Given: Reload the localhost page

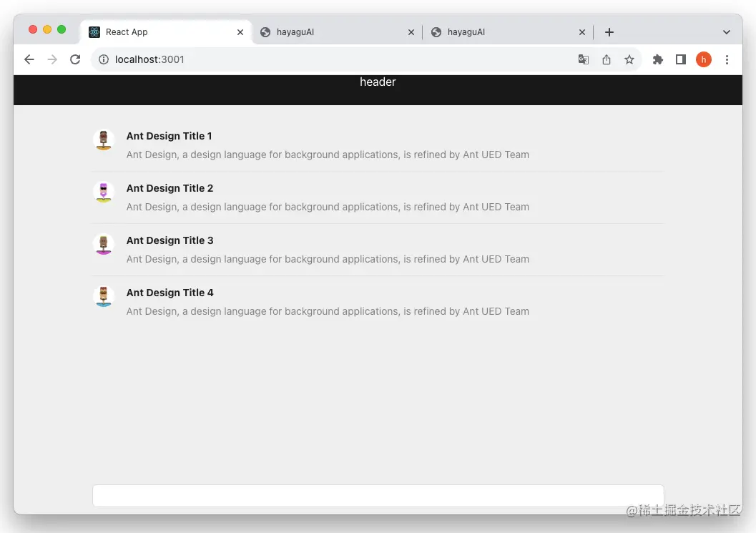Looking at the screenshot, I should (75, 59).
